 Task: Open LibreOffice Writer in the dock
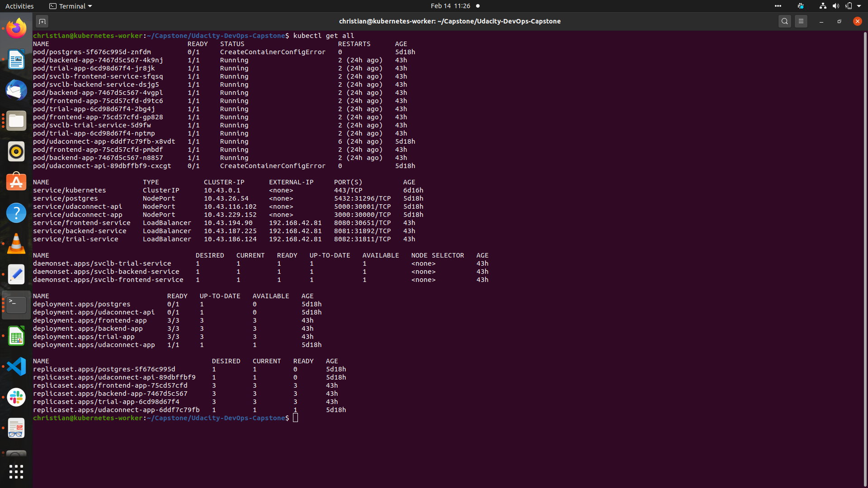pos(16,60)
